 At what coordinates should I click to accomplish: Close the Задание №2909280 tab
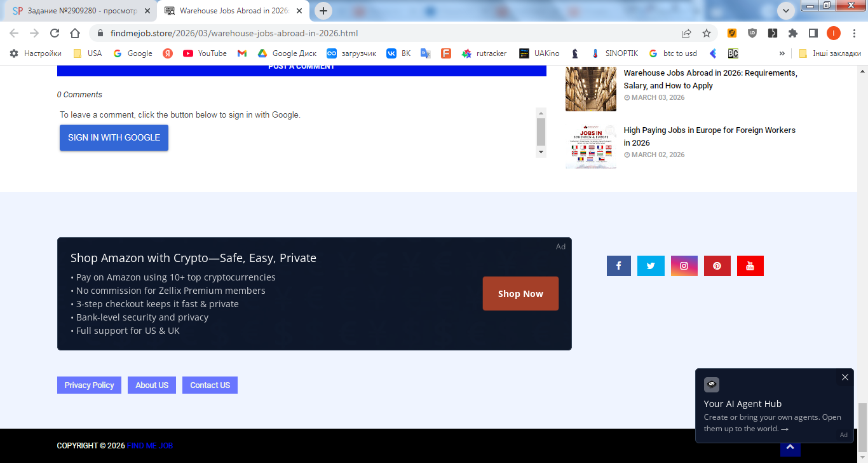(147, 11)
